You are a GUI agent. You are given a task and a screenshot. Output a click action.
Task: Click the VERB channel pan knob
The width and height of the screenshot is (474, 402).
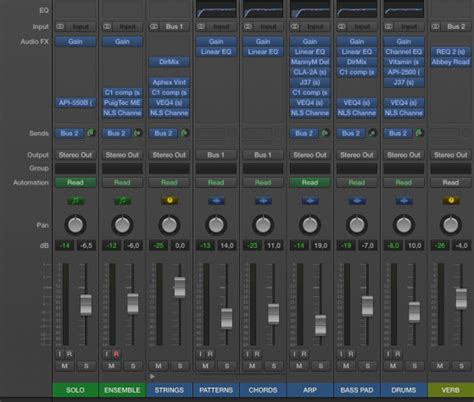[451, 225]
